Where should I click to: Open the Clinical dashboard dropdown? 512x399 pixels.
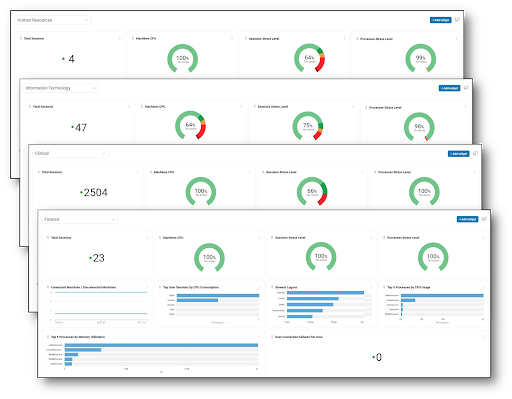tap(70, 153)
